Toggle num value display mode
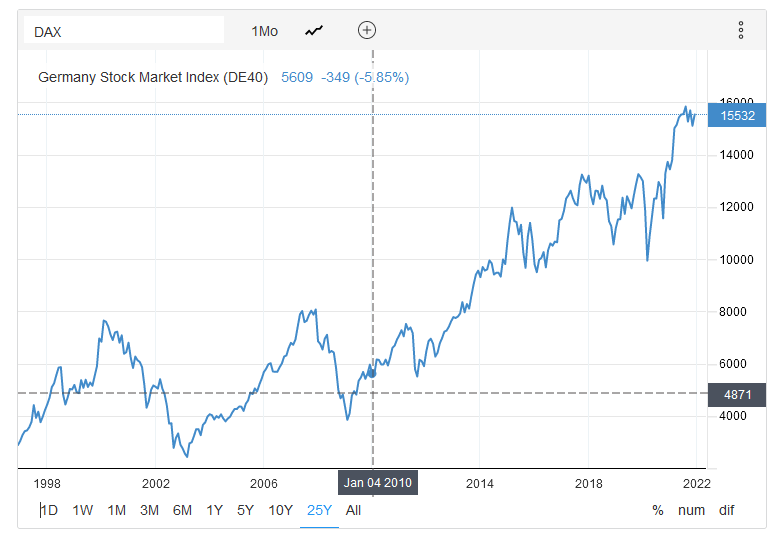Viewport: 783px width, 542px height. (x=691, y=510)
